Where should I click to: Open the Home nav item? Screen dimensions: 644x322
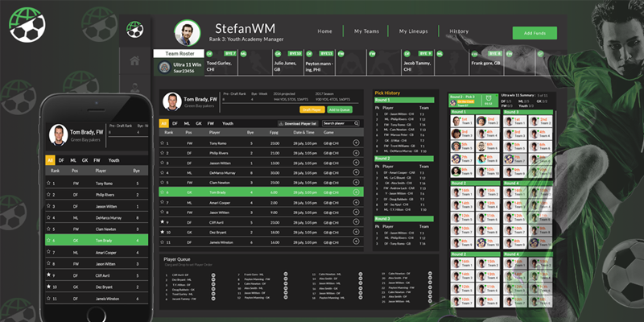[x=324, y=31]
